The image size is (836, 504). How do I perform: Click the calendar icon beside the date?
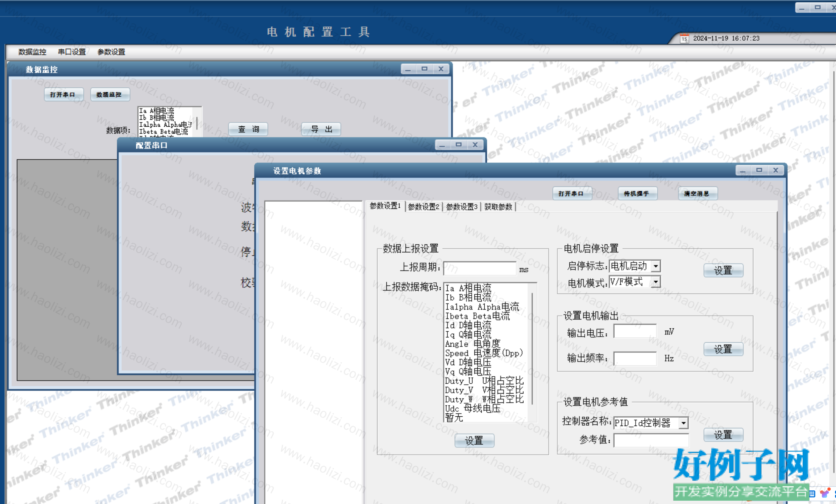tap(684, 39)
